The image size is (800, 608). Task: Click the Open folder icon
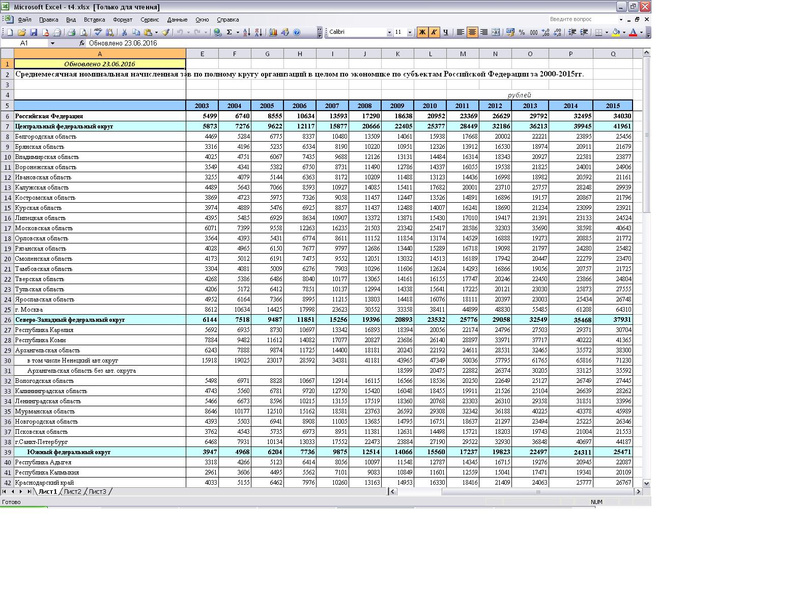pos(21,32)
